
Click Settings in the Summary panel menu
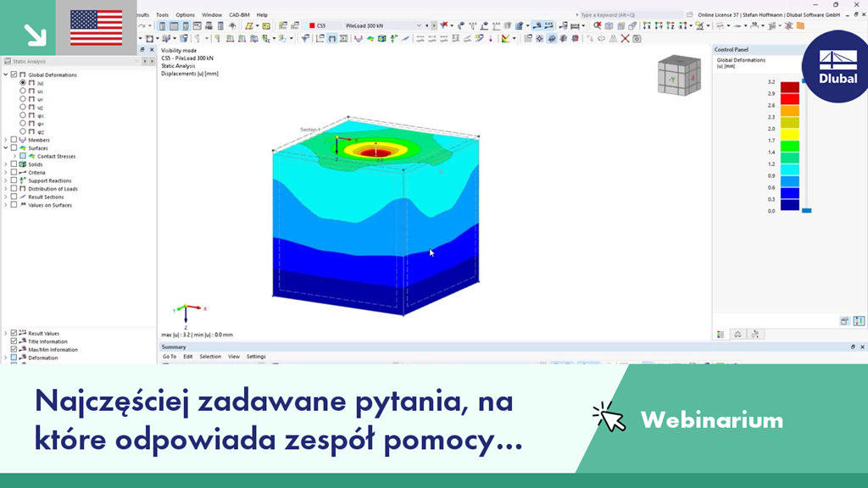coord(256,357)
